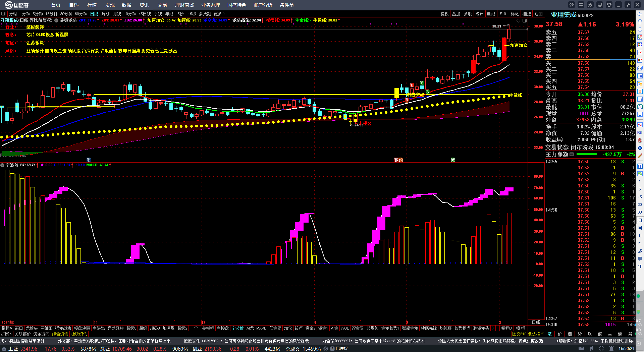Image resolution: width=644 pixels, height=352 pixels.
Task: Toggle the chart panel layout icon left of 分时
Action: [x=3, y=14]
